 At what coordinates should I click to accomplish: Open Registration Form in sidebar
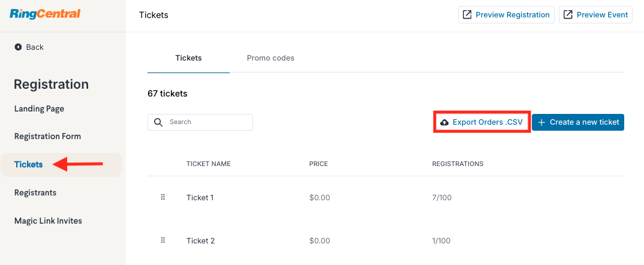[47, 137]
